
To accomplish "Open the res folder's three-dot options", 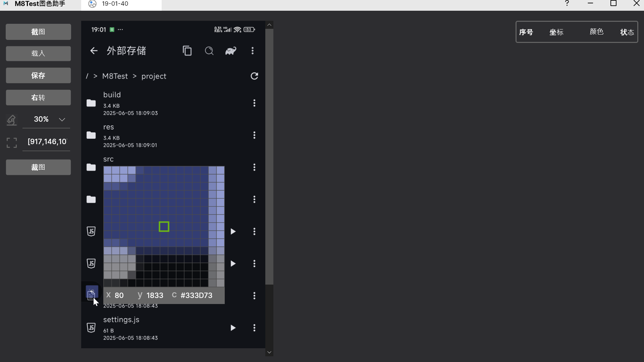I will point(254,135).
